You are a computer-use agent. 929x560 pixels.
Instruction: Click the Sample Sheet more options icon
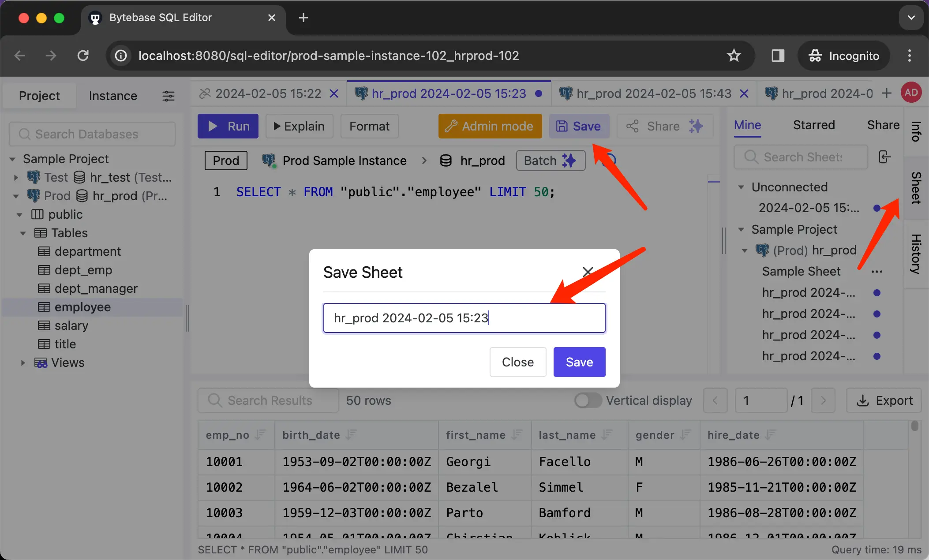click(877, 272)
